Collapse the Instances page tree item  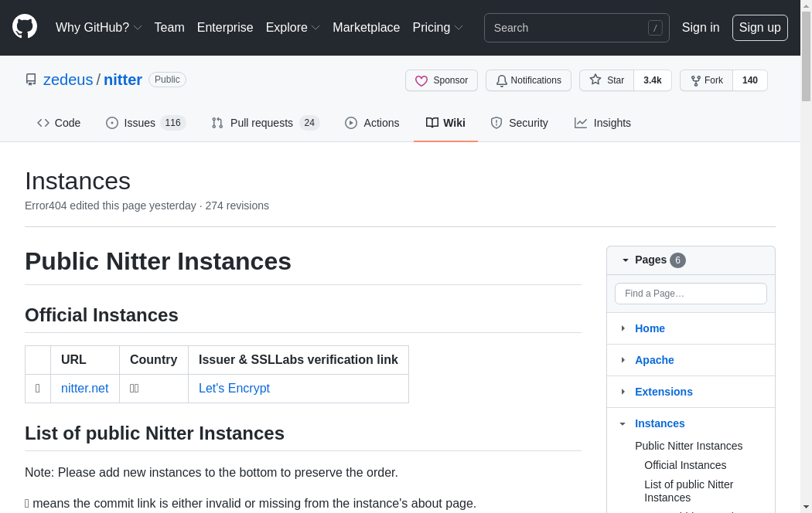623,423
